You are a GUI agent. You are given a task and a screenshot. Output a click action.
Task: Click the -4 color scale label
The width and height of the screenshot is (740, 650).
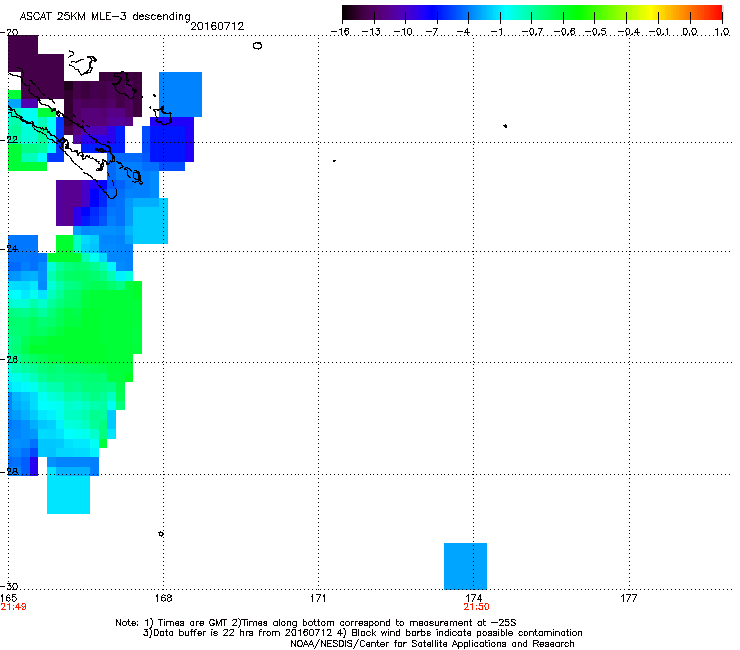point(463,32)
